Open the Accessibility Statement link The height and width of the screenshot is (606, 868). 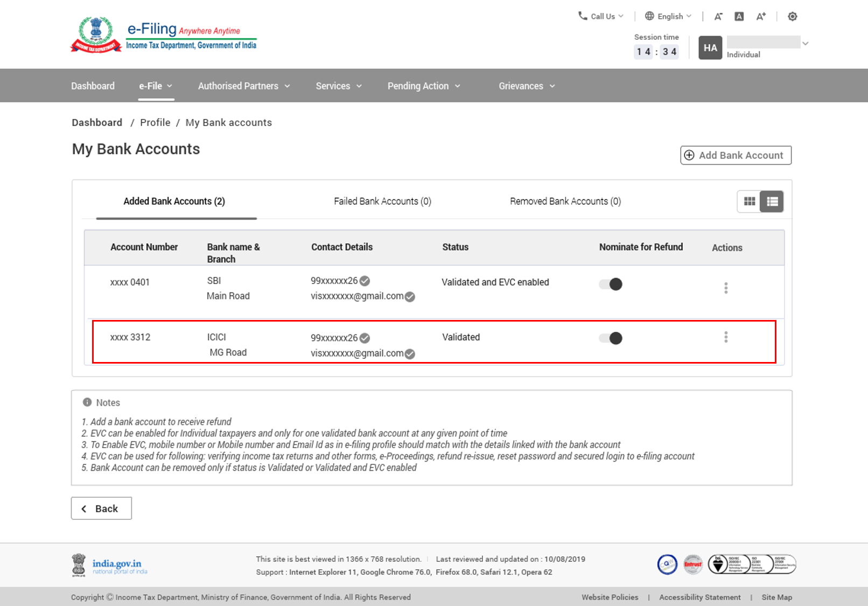699,597
